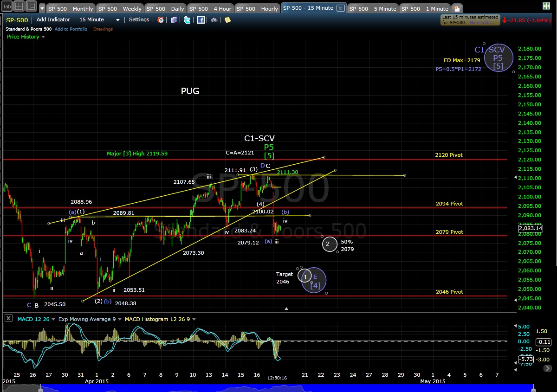Click the PUG chart title text
The width and height of the screenshot is (557, 392).
tap(190, 91)
